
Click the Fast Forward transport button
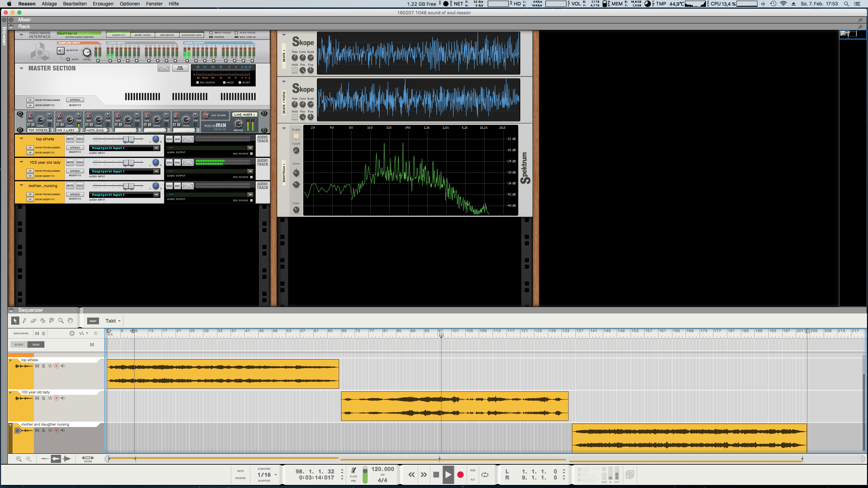(x=424, y=475)
